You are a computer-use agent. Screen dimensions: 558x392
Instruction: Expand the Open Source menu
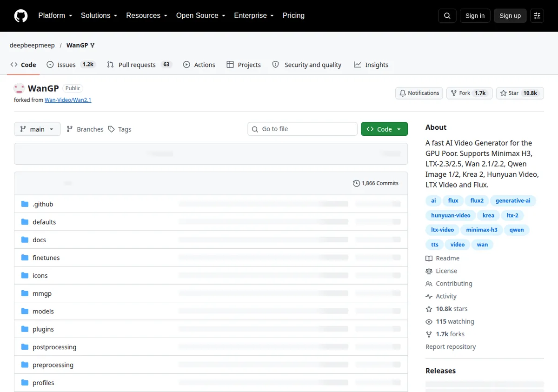201,15
